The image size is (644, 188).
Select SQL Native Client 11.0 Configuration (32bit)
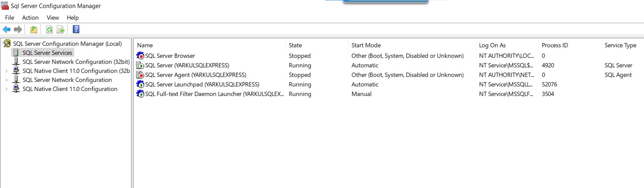coord(76,71)
